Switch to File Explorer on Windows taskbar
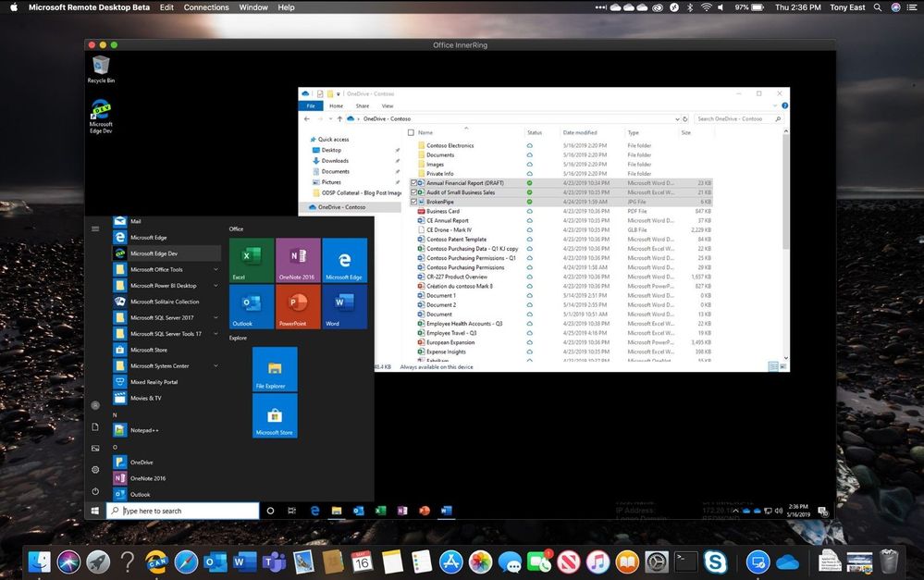Image resolution: width=924 pixels, height=580 pixels. coord(337,511)
